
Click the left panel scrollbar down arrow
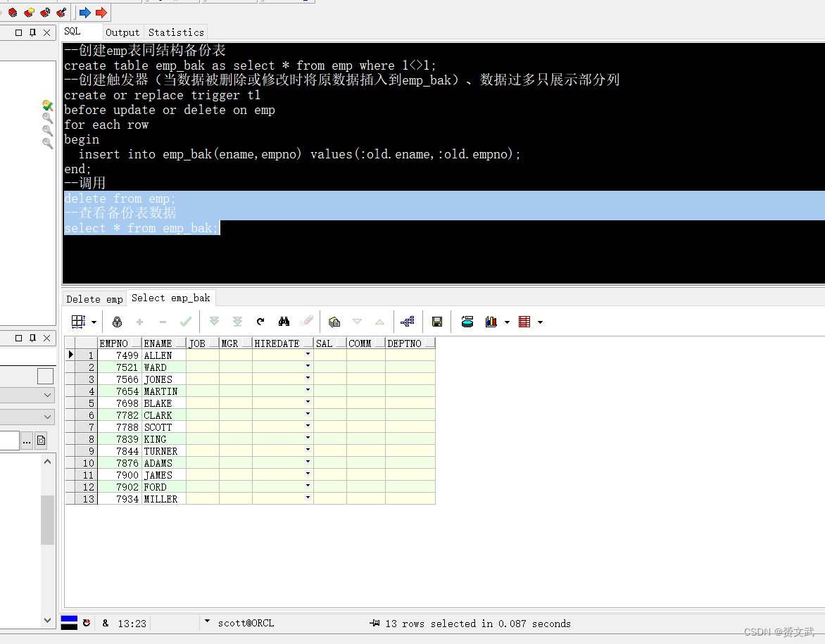[47, 620]
